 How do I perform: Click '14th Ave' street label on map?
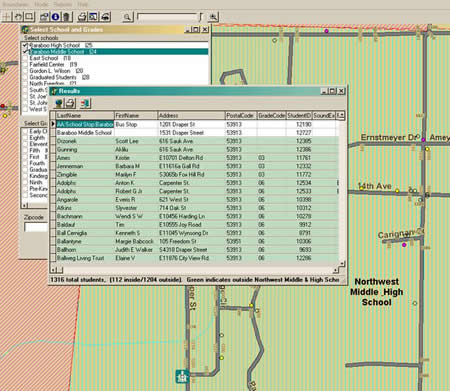tap(374, 186)
